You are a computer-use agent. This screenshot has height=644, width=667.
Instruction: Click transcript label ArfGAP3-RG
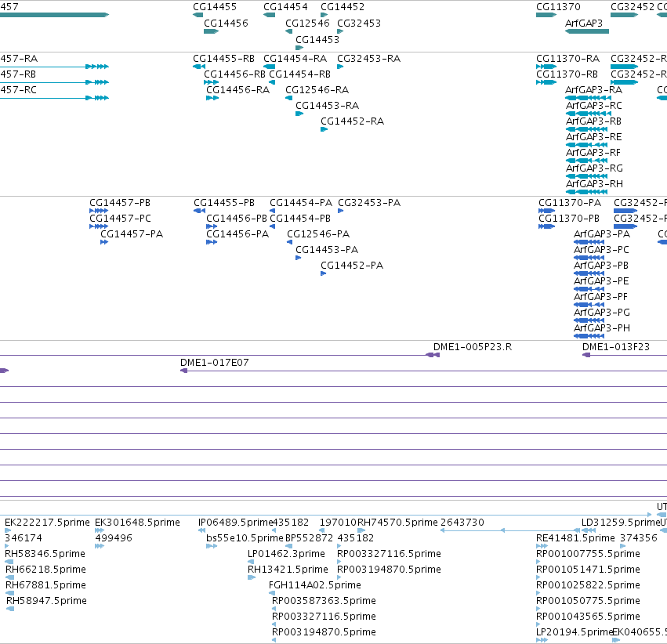pos(594,168)
